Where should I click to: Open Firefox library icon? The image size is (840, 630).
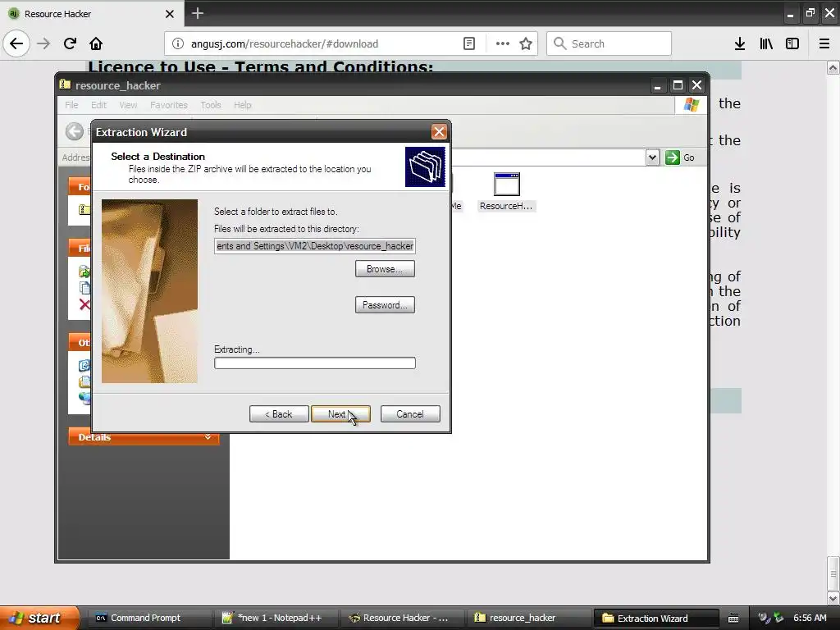(x=766, y=44)
